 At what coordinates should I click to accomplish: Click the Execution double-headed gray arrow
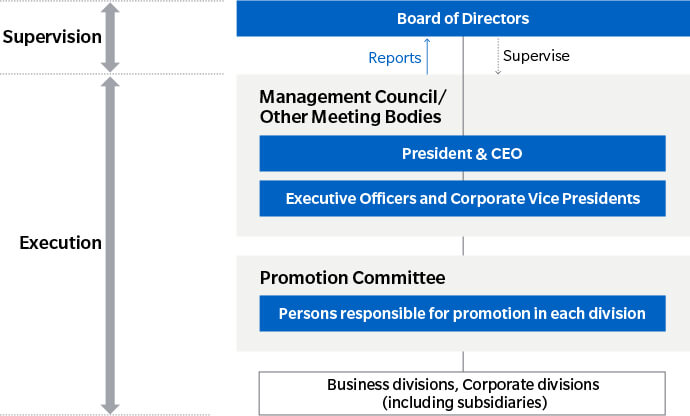(x=110, y=245)
